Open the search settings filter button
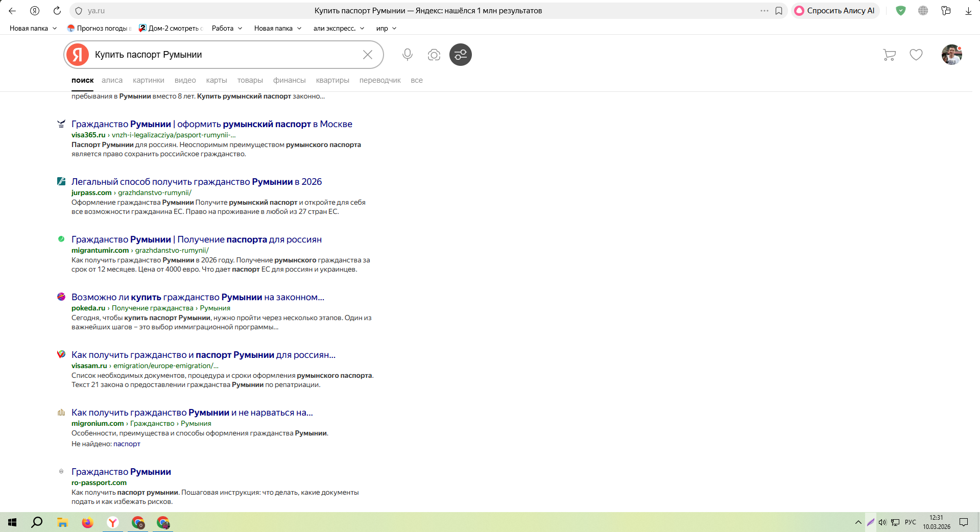Screen dimensions: 980x532 (x=460, y=55)
